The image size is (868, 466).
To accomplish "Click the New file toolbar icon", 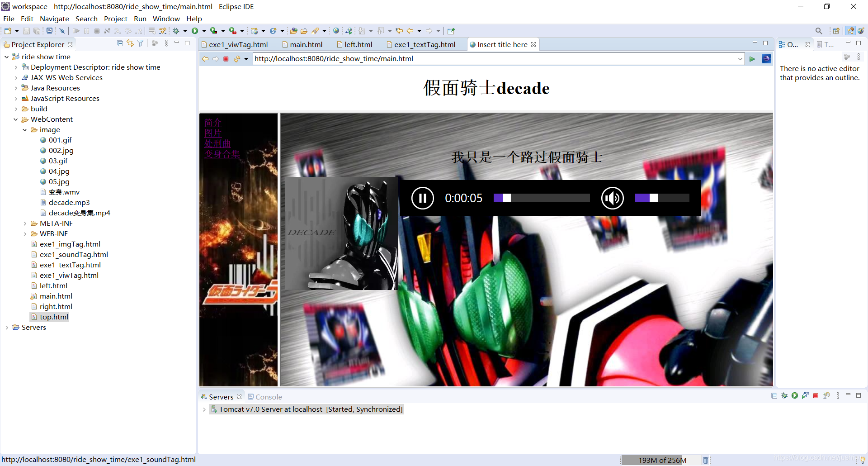I will (x=8, y=31).
